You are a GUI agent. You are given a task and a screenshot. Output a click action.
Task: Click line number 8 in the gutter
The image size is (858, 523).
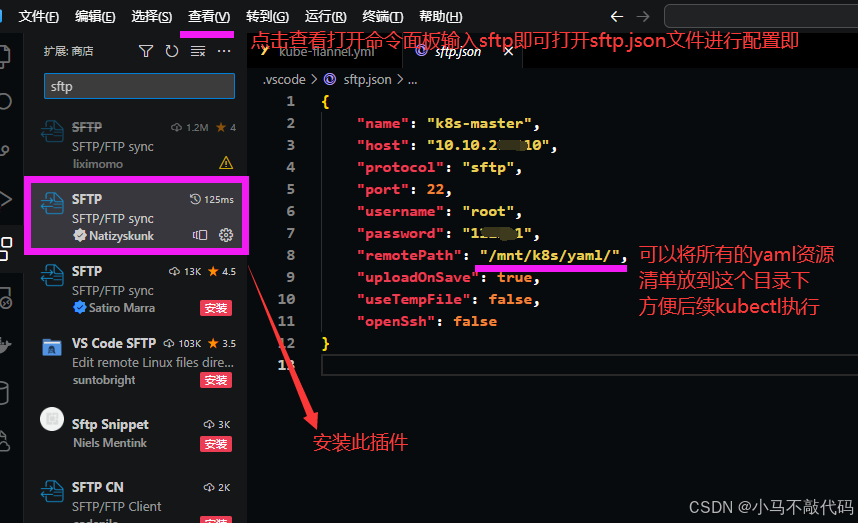(290, 255)
